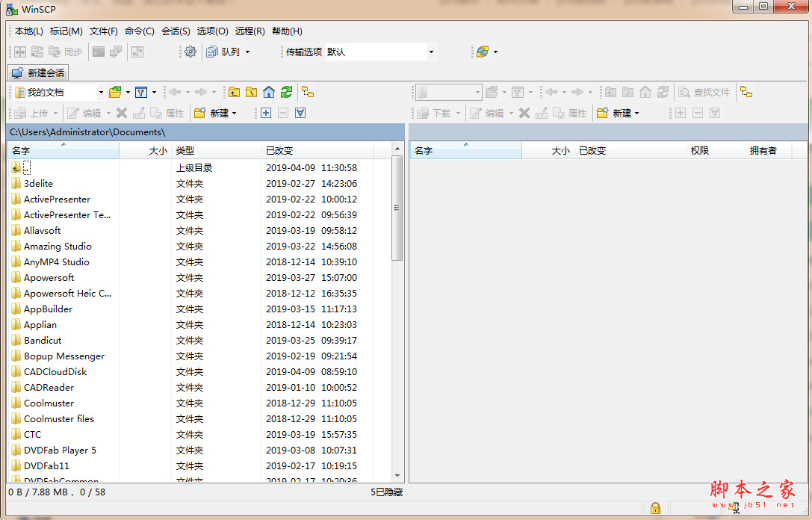Screen dimensions: 812x520
Task: Click the local panel filter funnel icon
Action: (141, 92)
